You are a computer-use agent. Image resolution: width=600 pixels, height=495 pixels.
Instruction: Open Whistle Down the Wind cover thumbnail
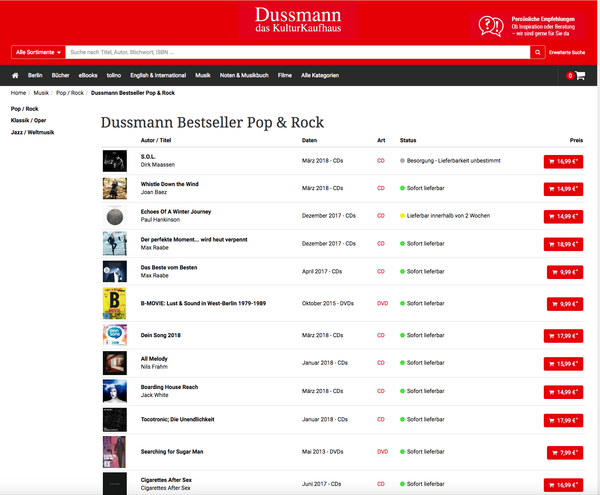[114, 188]
